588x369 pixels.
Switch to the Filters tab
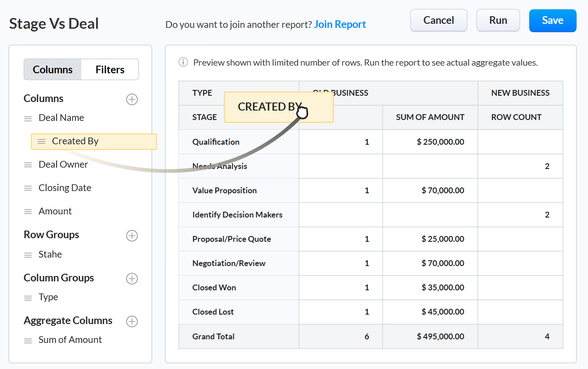coord(110,69)
